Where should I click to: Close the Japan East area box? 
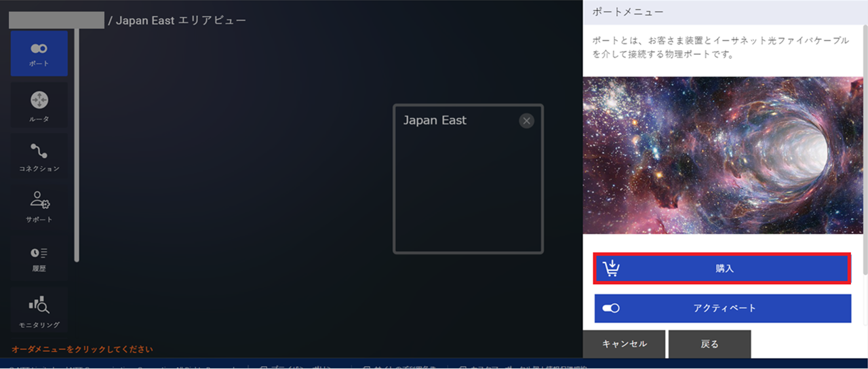click(x=526, y=121)
